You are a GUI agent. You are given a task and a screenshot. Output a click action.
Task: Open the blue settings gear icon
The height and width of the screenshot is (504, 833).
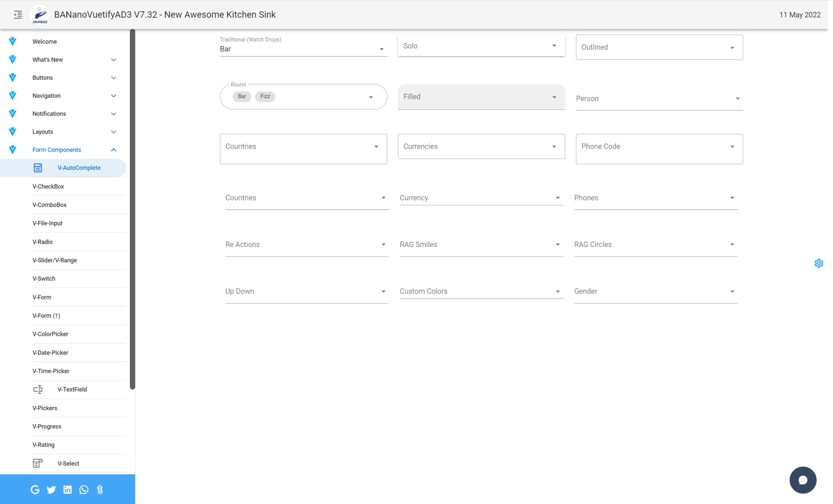tap(819, 264)
